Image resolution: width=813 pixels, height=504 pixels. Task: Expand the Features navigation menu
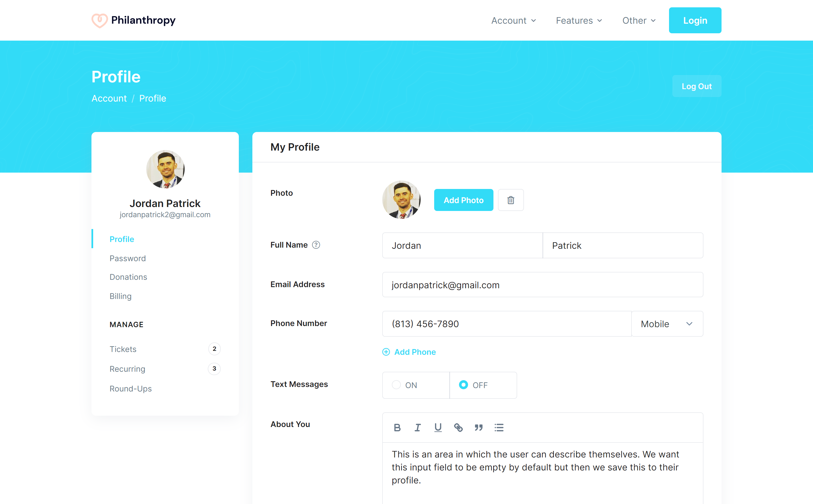[579, 21]
